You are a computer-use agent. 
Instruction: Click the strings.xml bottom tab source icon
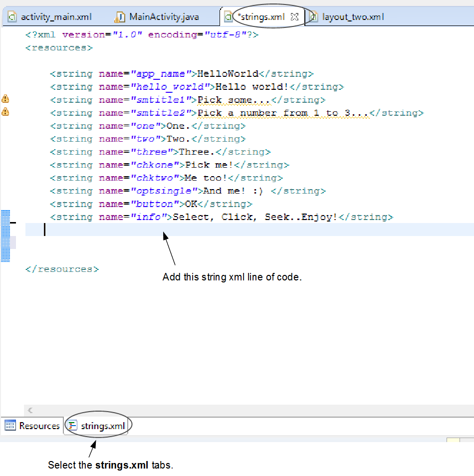click(x=72, y=425)
